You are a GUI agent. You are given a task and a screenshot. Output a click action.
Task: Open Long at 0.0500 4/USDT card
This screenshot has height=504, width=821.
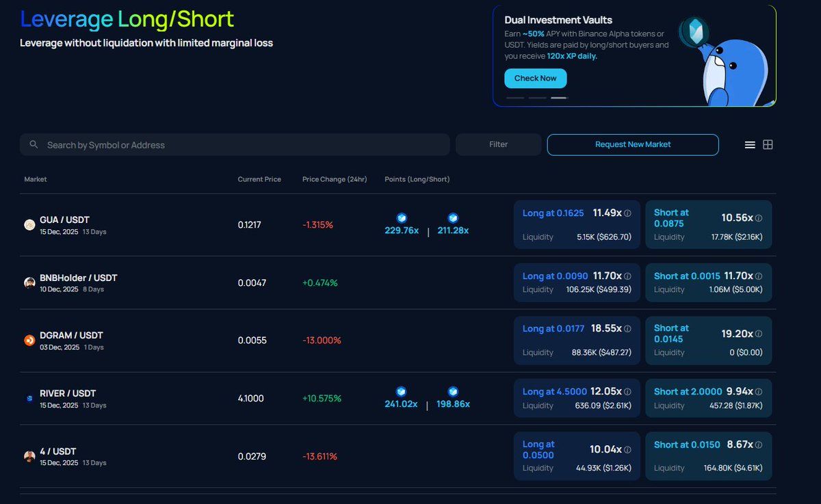point(577,456)
